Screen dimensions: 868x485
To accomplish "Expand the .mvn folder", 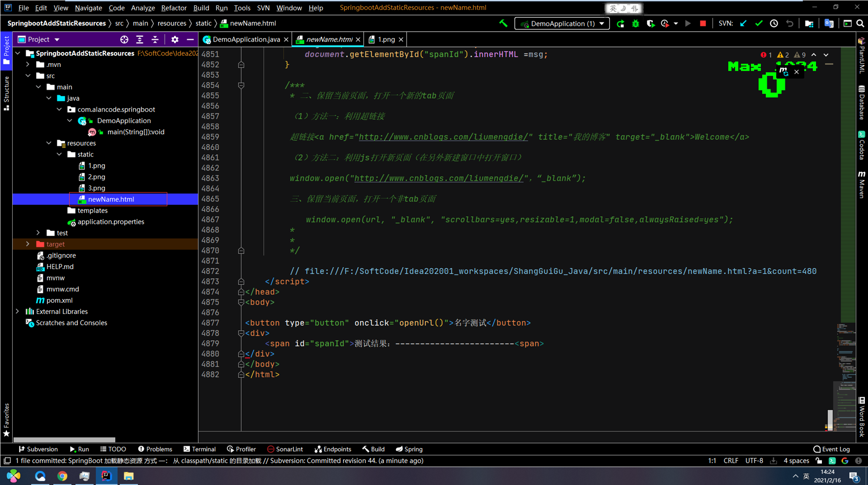I will coord(28,64).
